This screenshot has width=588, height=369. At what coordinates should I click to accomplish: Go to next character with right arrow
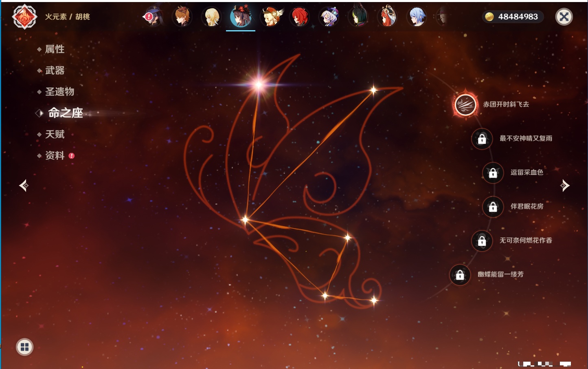(x=565, y=186)
